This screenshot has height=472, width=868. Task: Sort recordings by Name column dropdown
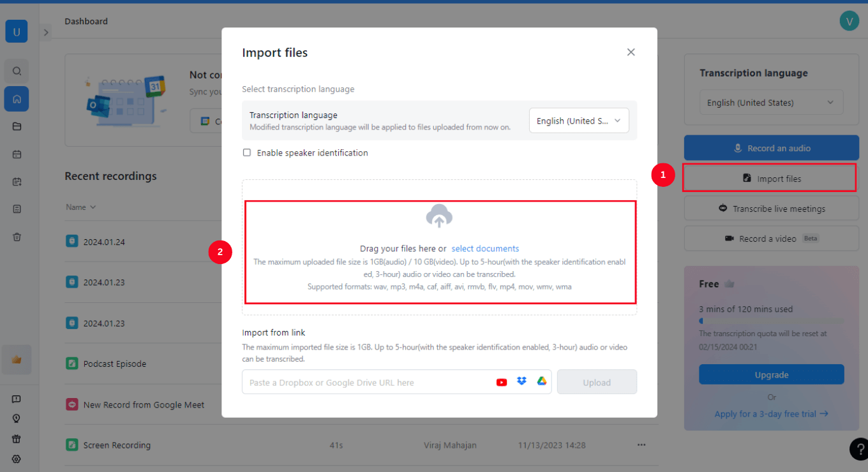click(x=81, y=207)
